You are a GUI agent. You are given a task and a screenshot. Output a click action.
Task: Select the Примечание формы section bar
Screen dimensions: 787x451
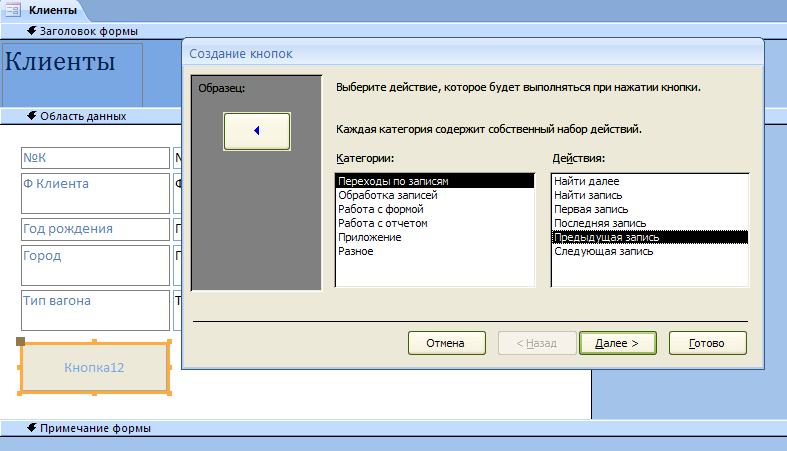394,428
